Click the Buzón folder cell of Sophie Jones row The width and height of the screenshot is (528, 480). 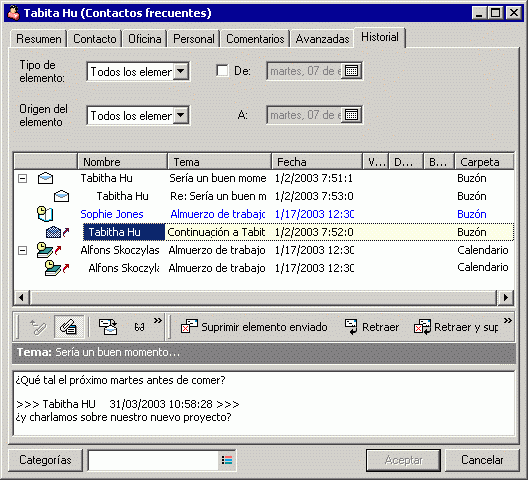(x=471, y=214)
